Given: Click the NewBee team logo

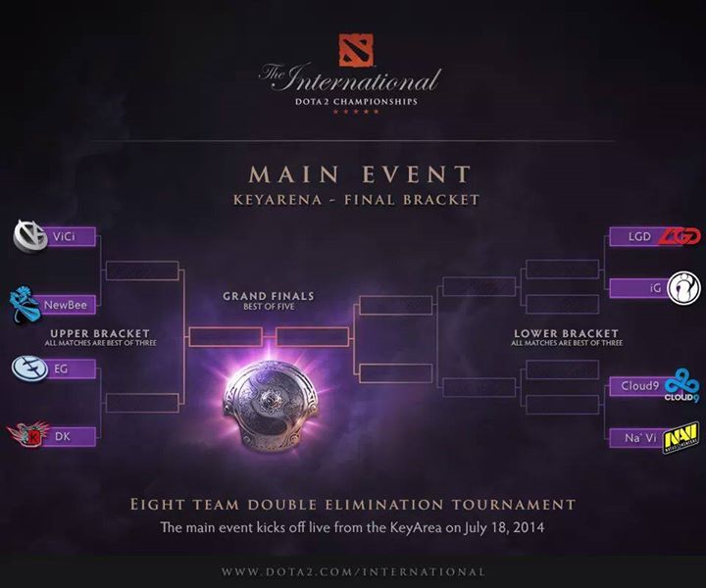Looking at the screenshot, I should coord(27,303).
